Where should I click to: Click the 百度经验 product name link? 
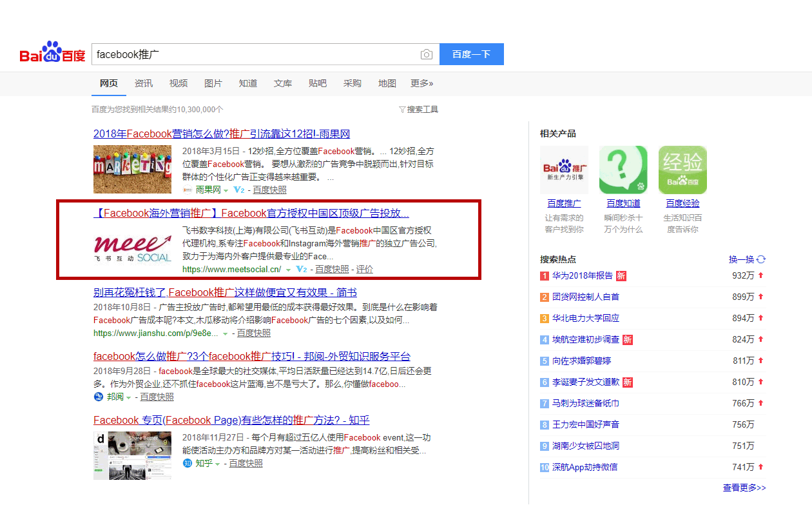(x=682, y=203)
